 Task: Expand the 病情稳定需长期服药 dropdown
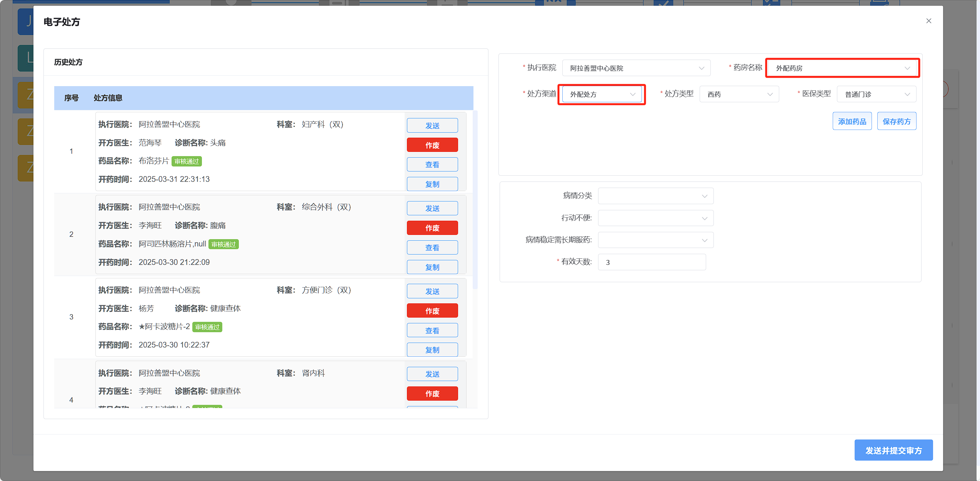(x=655, y=240)
